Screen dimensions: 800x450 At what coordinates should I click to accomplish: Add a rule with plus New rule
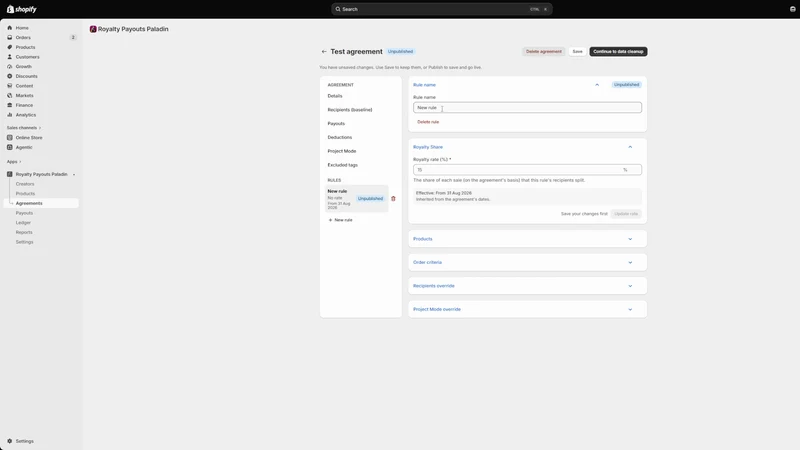click(340, 220)
